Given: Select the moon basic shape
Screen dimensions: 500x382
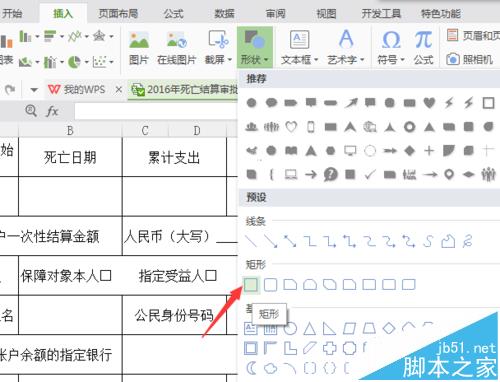Looking at the screenshot, I should click(251, 368).
